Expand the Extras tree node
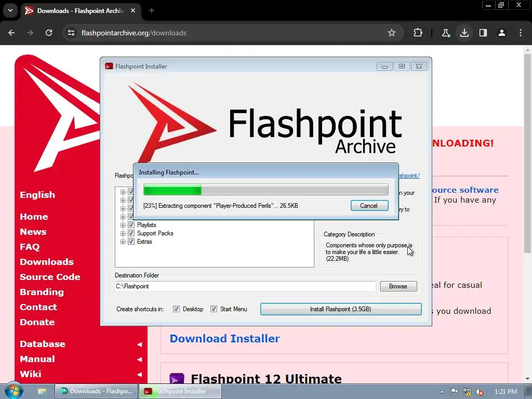532x399 pixels. [123, 242]
